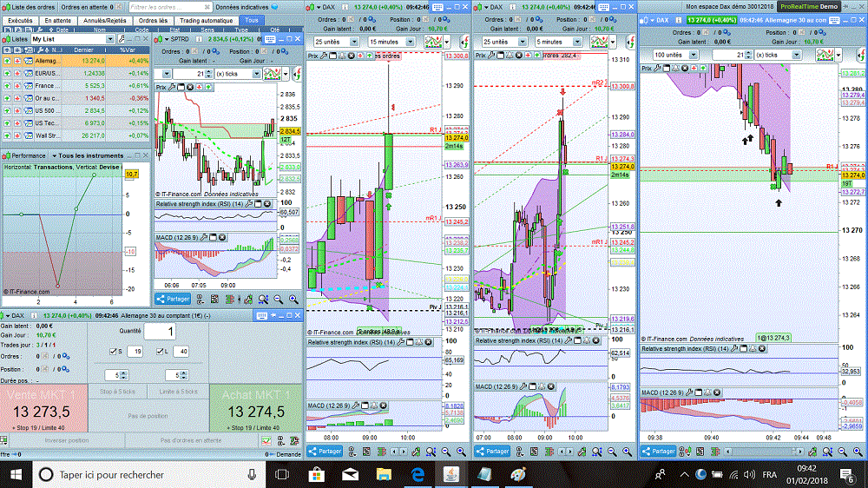Click green buy arrow on the Allemagne row
The width and height of the screenshot is (868, 488).
[x=7, y=61]
